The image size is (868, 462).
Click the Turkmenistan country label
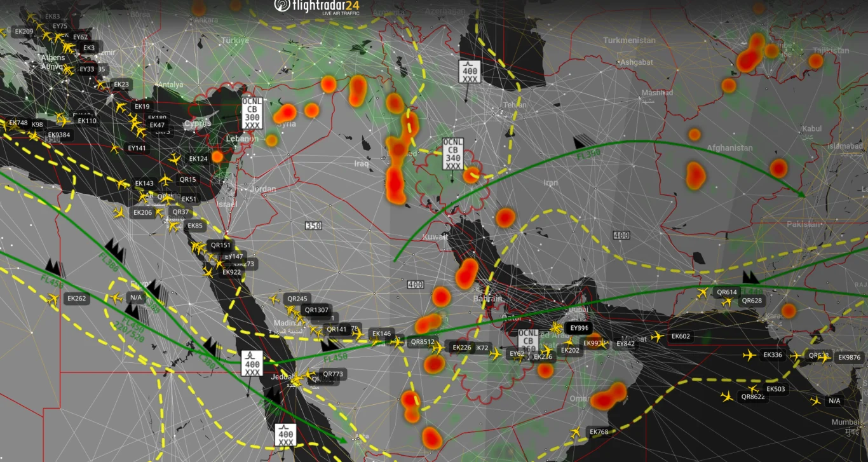click(629, 40)
